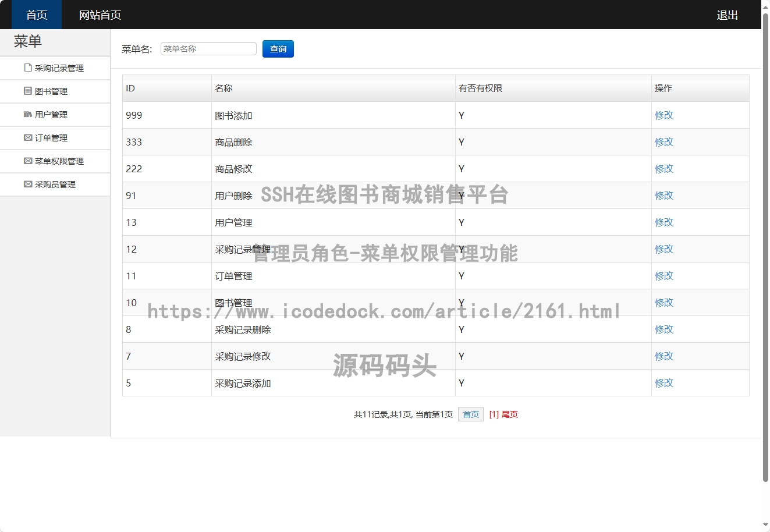The height and width of the screenshot is (532, 770).
Task: Click the 名称 column header
Action: (333, 88)
